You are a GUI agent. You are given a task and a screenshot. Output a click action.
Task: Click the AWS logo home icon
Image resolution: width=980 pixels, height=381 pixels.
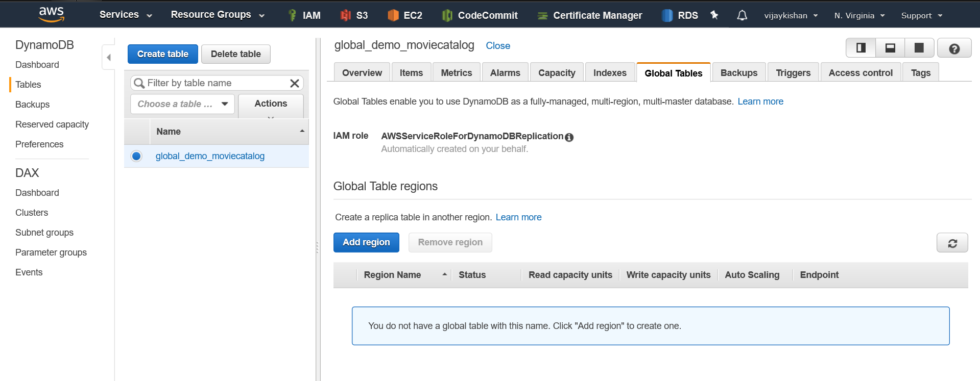(52, 14)
